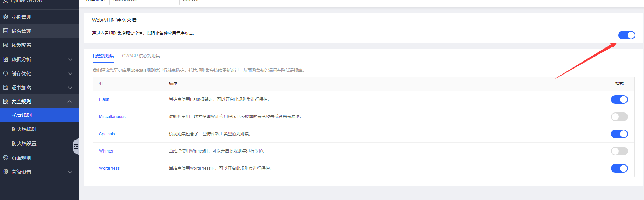Image resolution: width=644 pixels, height=200 pixels.
Task: Open 域名管理 in the sidebar
Action: 39,31
